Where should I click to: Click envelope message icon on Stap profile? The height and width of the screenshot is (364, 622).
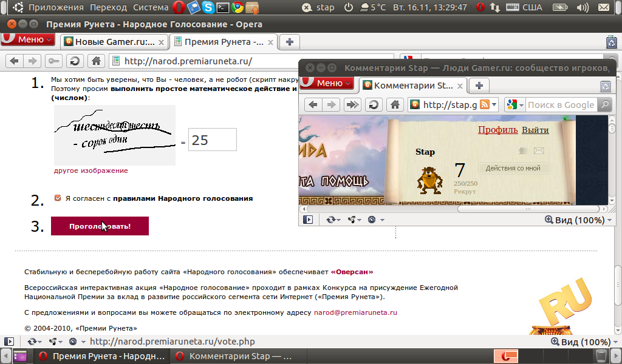pos(538,150)
